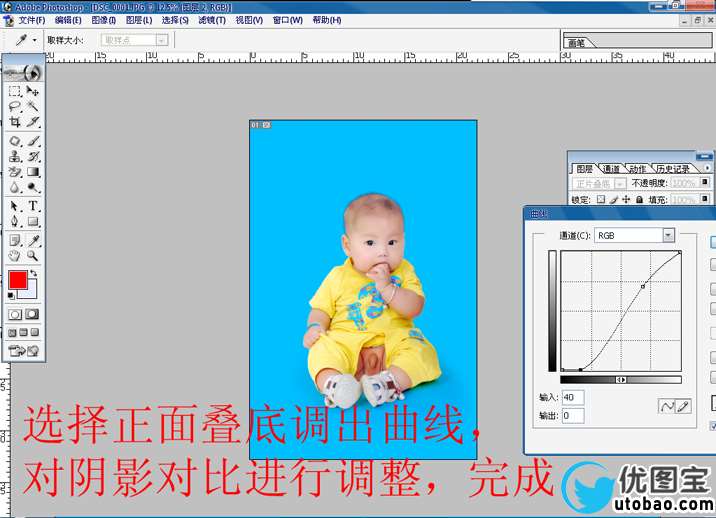Select the Notes tool
This screenshot has width=716, height=518.
point(15,240)
